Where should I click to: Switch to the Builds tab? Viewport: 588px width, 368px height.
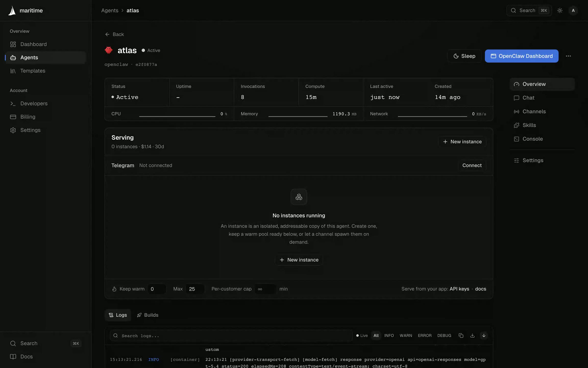(x=148, y=315)
